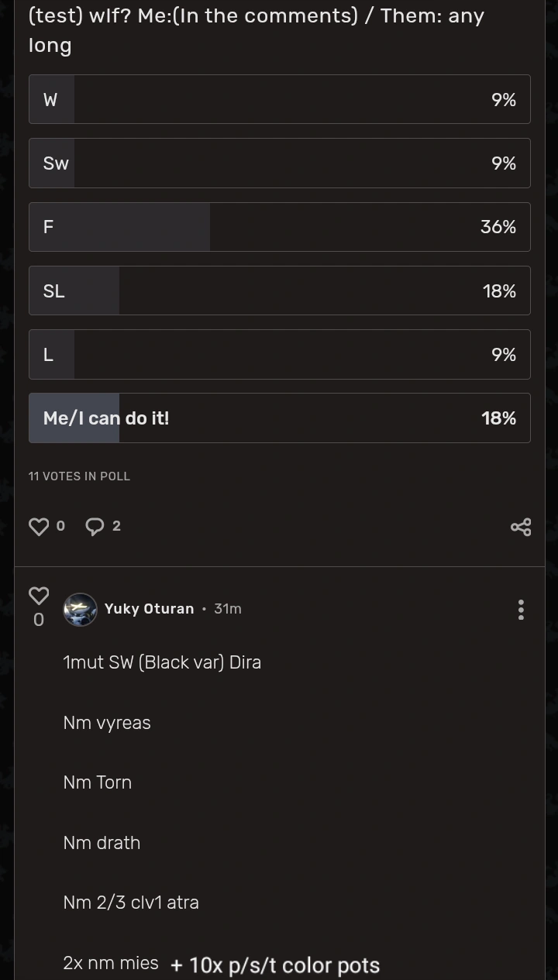
Task: Vote for the W poll option
Action: [x=279, y=99]
